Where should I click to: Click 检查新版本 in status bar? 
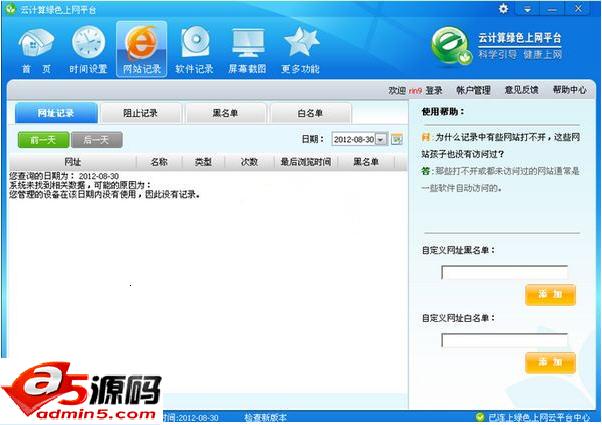point(265,417)
